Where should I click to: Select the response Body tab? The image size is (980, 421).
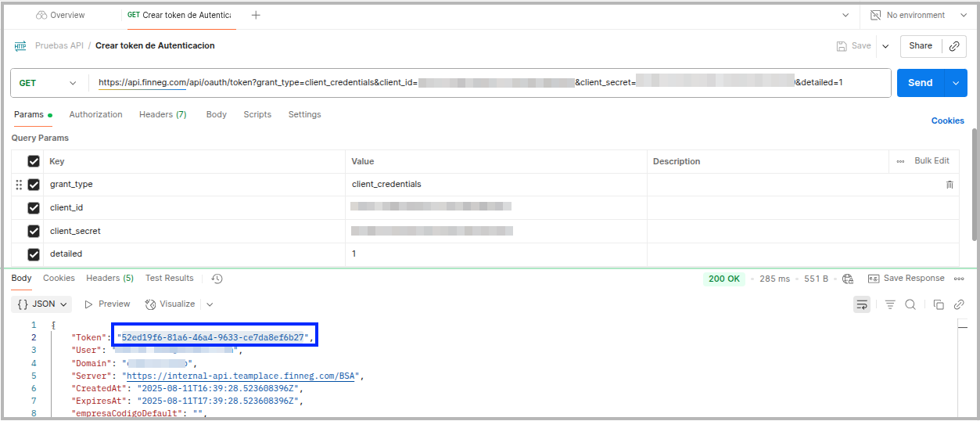(21, 279)
